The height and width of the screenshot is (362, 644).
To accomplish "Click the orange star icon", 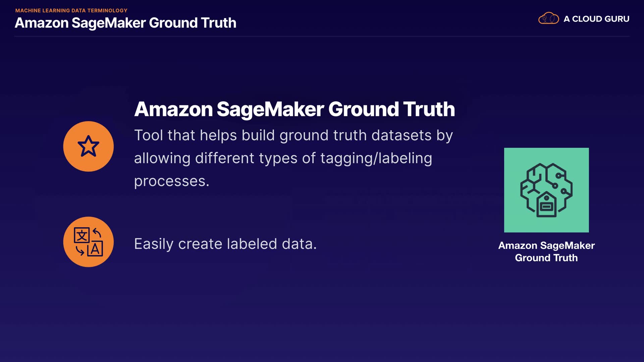I will 88,146.
